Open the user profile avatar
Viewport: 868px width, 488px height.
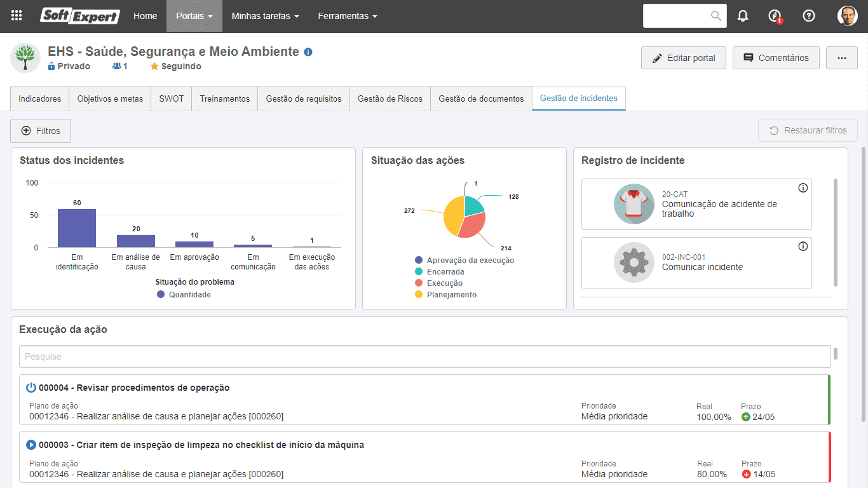click(x=848, y=16)
